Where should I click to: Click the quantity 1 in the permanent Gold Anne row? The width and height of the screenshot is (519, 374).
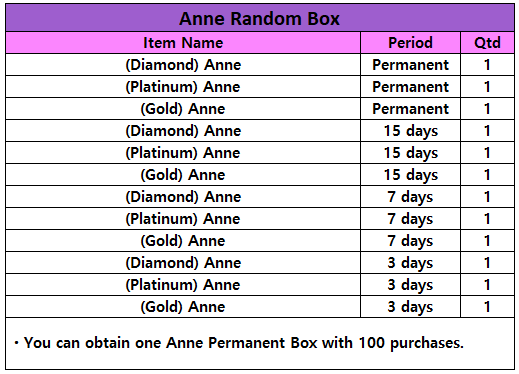click(x=487, y=109)
